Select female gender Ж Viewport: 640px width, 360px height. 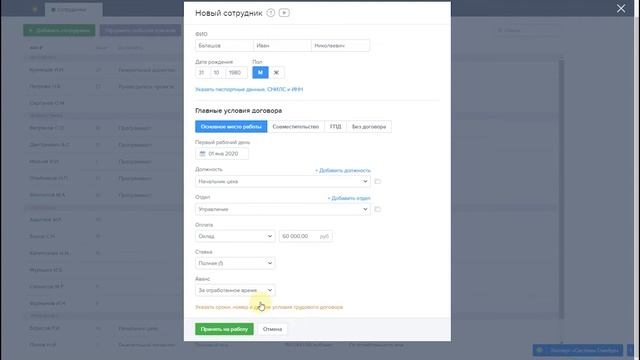coord(276,73)
